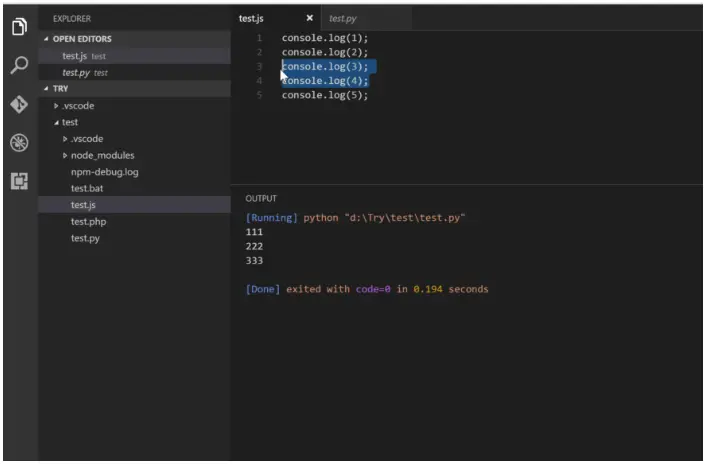
Task: Select the test.js tab
Action: (x=251, y=18)
